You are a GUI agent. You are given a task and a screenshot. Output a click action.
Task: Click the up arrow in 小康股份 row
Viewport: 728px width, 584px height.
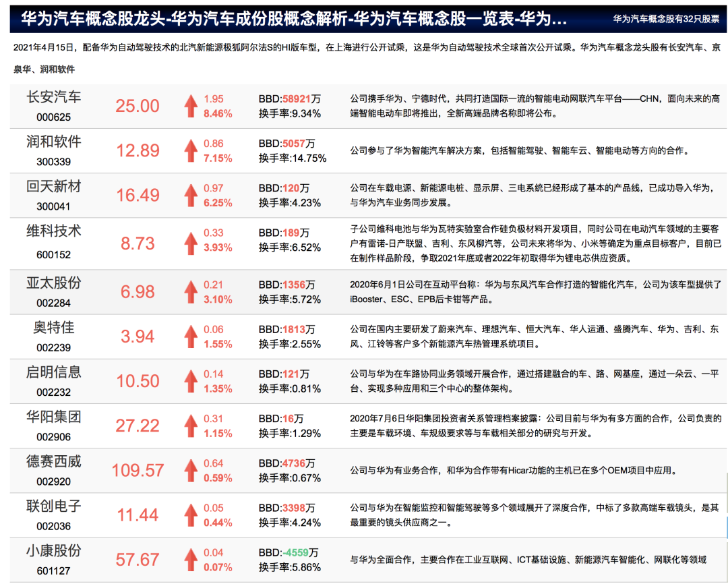(191, 560)
